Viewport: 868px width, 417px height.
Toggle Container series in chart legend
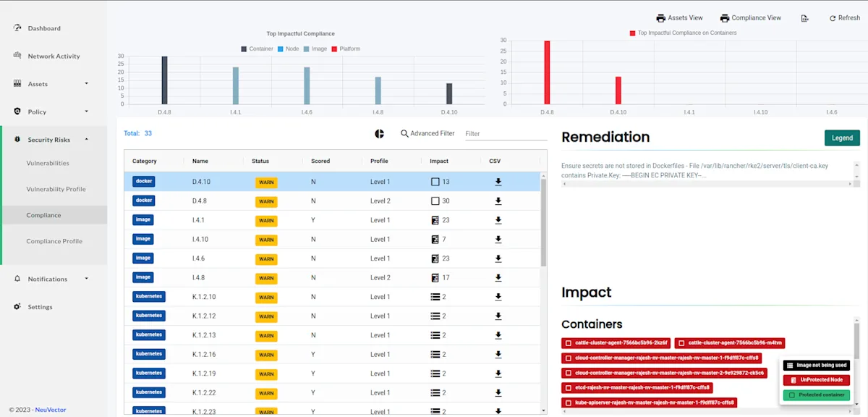(258, 49)
